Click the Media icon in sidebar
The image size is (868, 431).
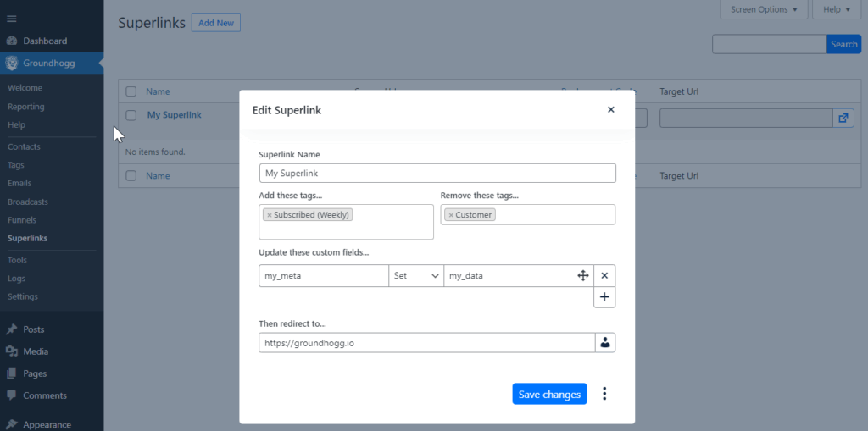[x=12, y=351]
